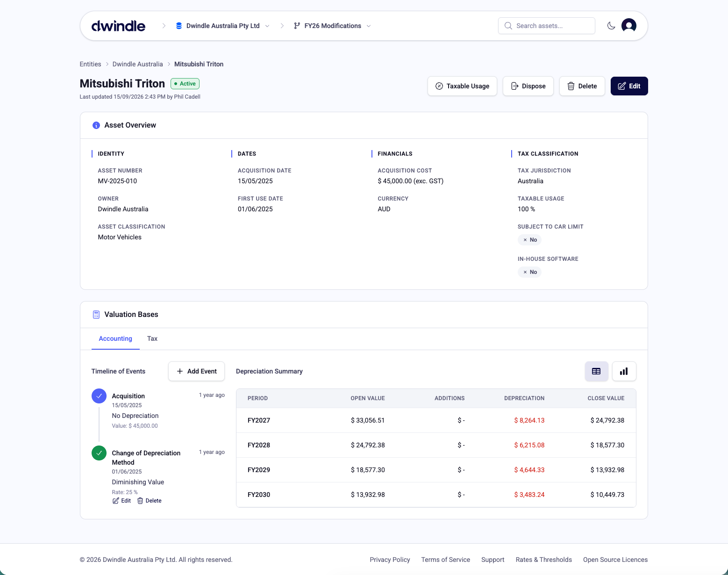
Task: Select the FY2029 period row label
Action: (x=259, y=470)
